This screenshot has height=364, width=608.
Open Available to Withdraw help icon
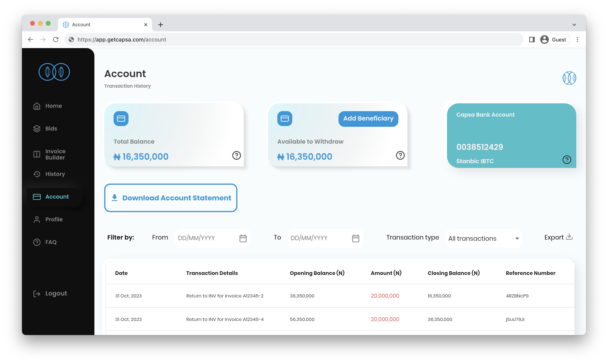[x=400, y=155]
